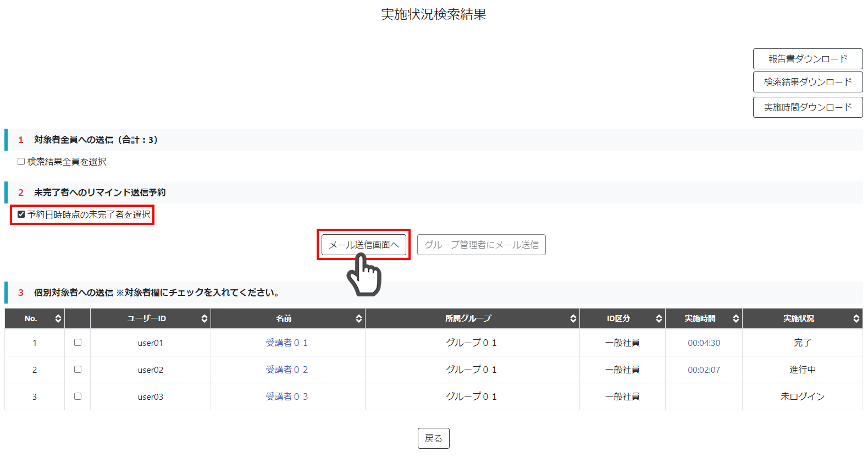This screenshot has width=868, height=457.
Task: Go back using 戻る button
Action: tap(433, 438)
